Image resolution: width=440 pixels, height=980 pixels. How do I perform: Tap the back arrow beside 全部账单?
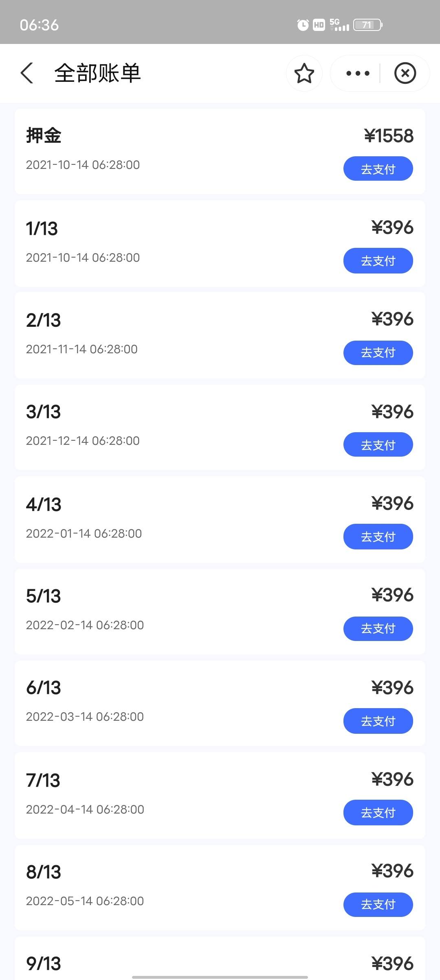coord(27,73)
